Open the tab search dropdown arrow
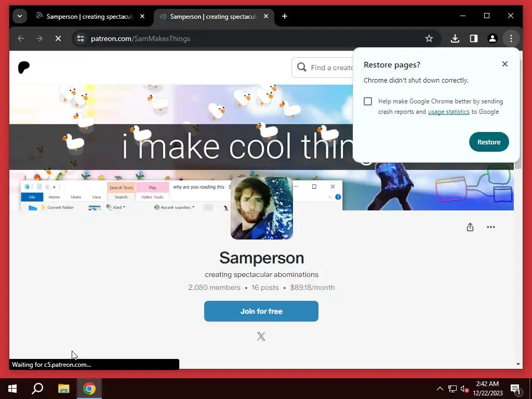532x399 pixels. pos(20,16)
